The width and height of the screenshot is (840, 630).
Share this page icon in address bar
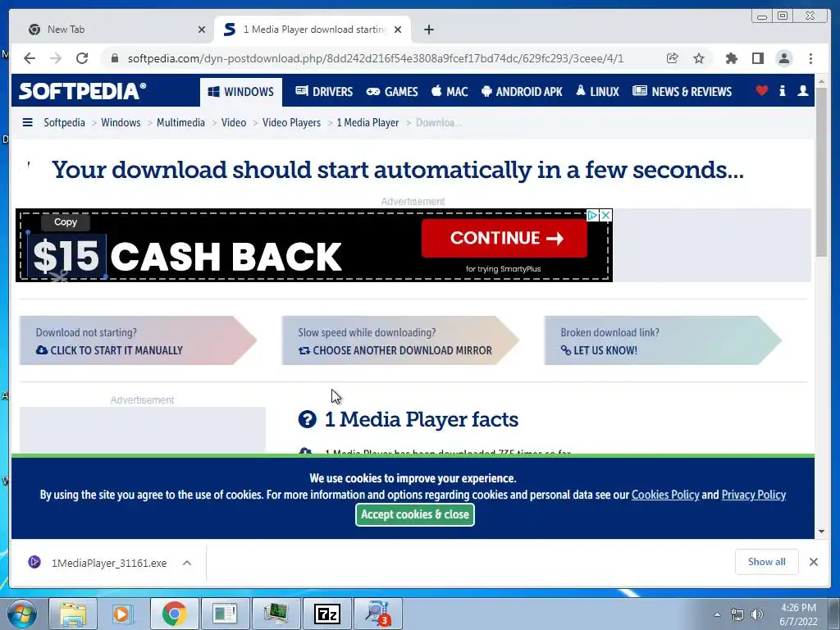coord(673,58)
